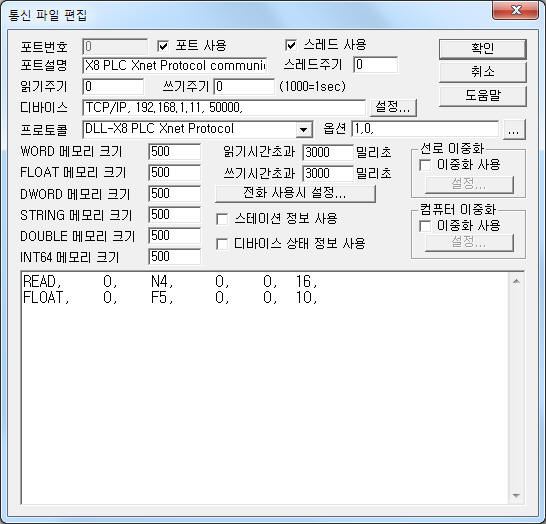Image resolution: width=546 pixels, height=524 pixels.
Task: Enable 디바이스 상태 정보 사용 checkbox
Action: 222,244
